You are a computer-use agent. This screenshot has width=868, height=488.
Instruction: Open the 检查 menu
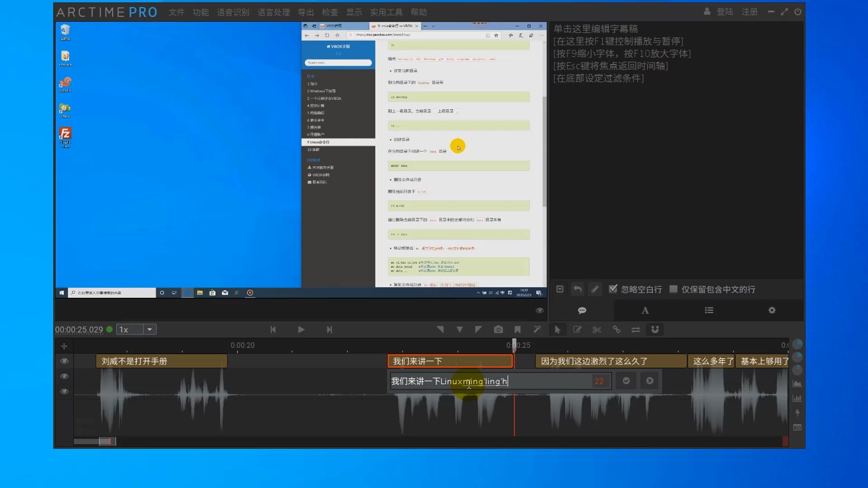(x=330, y=12)
